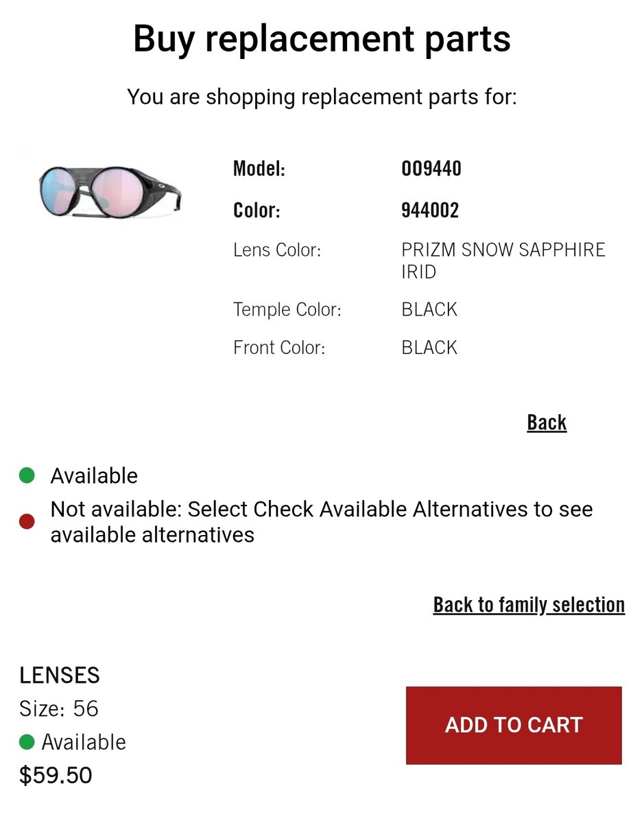The image size is (644, 823).
Task: Click the Temple Color BLACK value
Action: tap(429, 310)
